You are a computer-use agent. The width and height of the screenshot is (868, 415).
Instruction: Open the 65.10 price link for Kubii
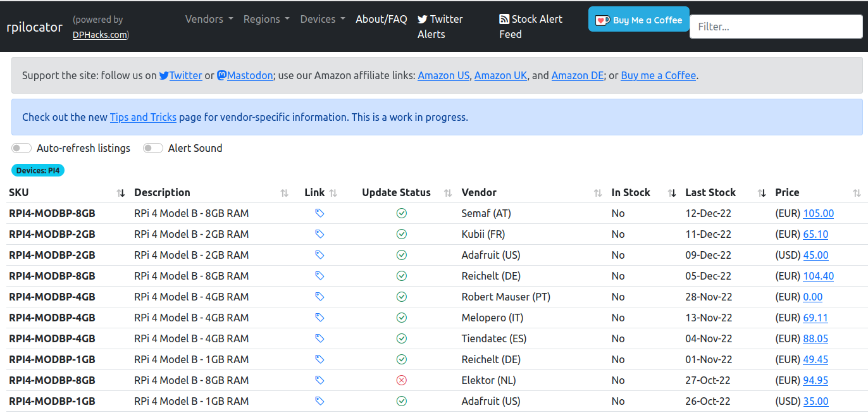[x=815, y=234]
